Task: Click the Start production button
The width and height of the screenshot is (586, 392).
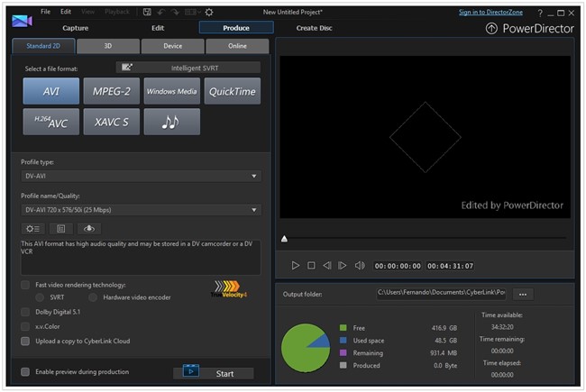Action: (214, 373)
